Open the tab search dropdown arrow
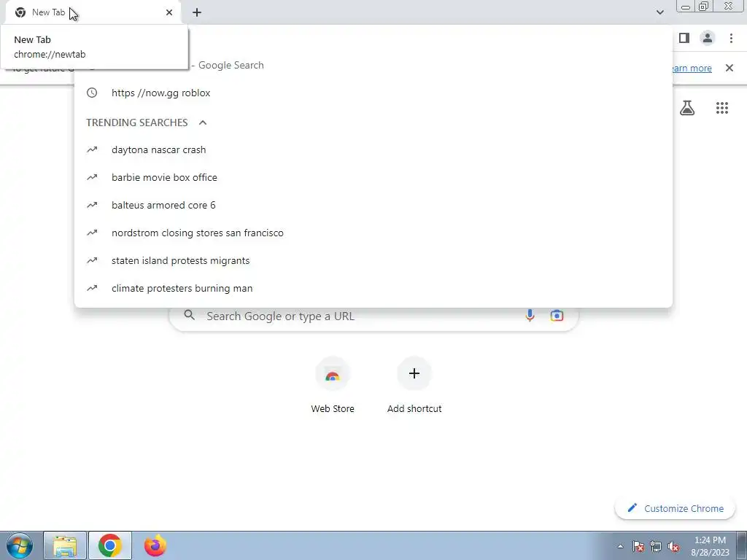The image size is (747, 560). (x=659, y=12)
